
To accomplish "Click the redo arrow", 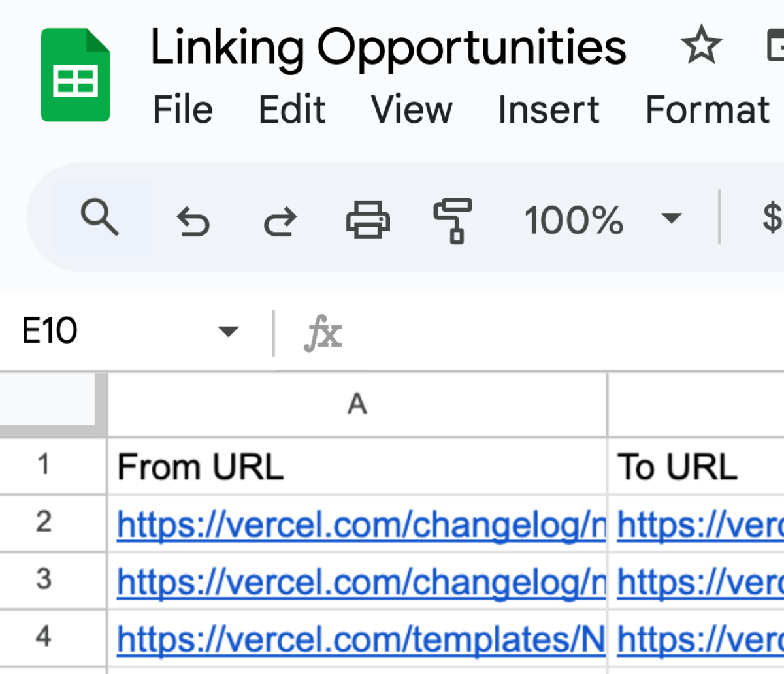I will click(x=280, y=220).
